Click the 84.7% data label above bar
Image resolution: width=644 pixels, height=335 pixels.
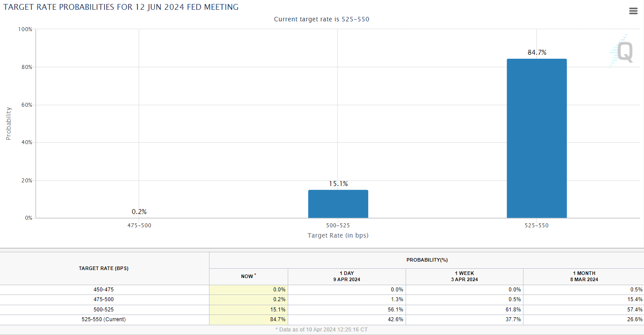(x=537, y=52)
